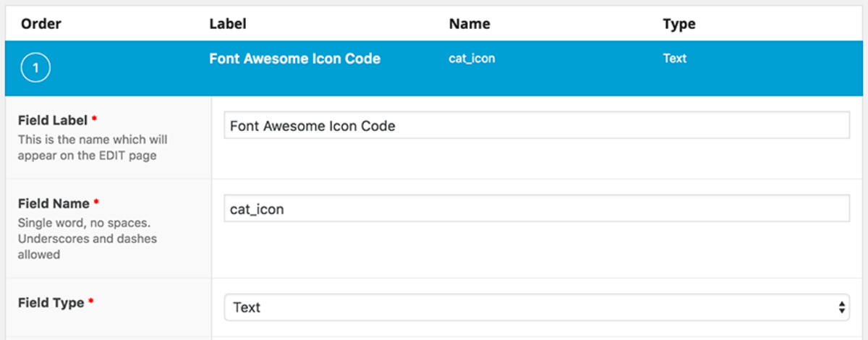Image resolution: width=868 pixels, height=340 pixels.
Task: Click the Field Name caption
Action: [54, 203]
